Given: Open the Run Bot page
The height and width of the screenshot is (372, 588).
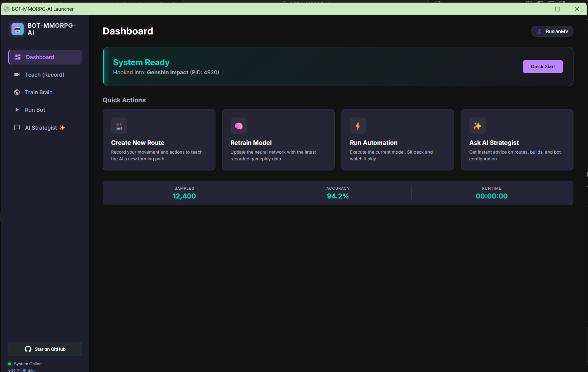Looking at the screenshot, I should (45, 110).
